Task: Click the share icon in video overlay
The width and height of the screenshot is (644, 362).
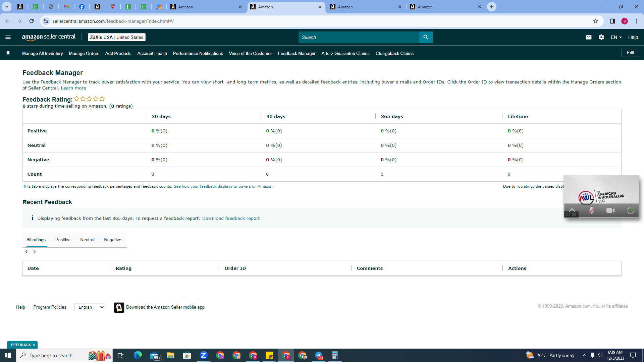Action: pyautogui.click(x=631, y=210)
